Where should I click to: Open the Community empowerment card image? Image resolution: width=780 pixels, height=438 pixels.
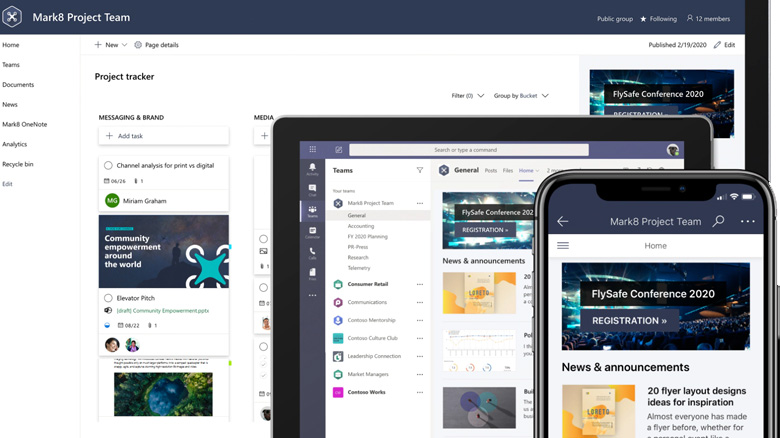164,251
